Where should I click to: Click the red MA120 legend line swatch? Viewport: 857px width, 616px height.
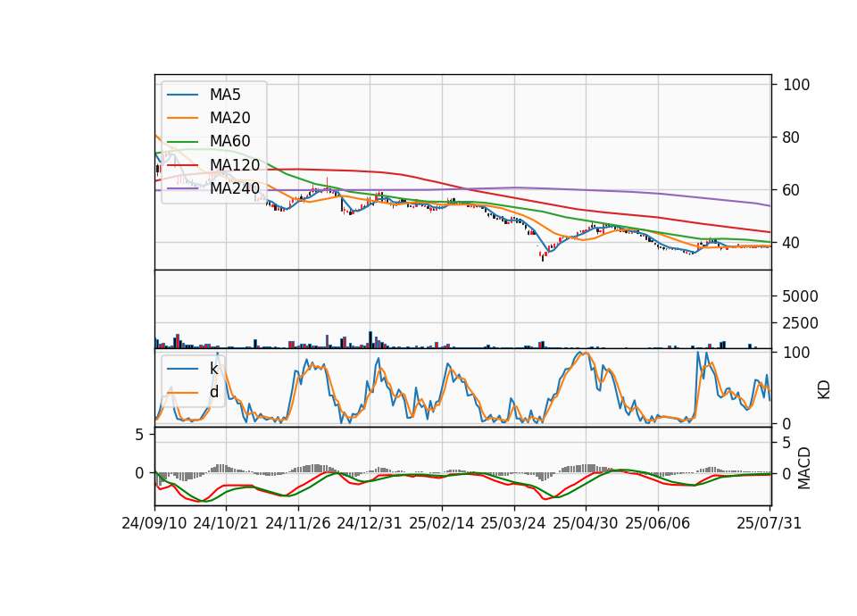point(182,165)
